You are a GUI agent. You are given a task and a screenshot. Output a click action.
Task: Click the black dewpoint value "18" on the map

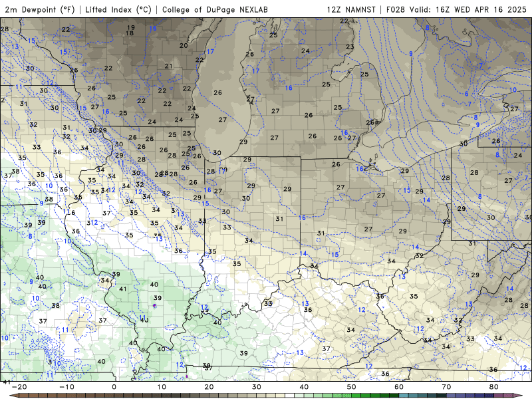click(x=129, y=33)
